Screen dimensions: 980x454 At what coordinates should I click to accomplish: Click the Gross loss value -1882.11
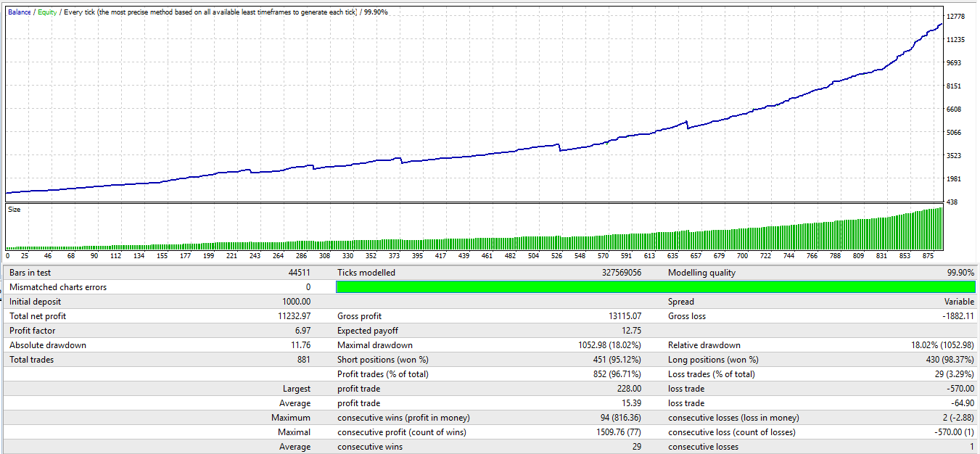[957, 316]
